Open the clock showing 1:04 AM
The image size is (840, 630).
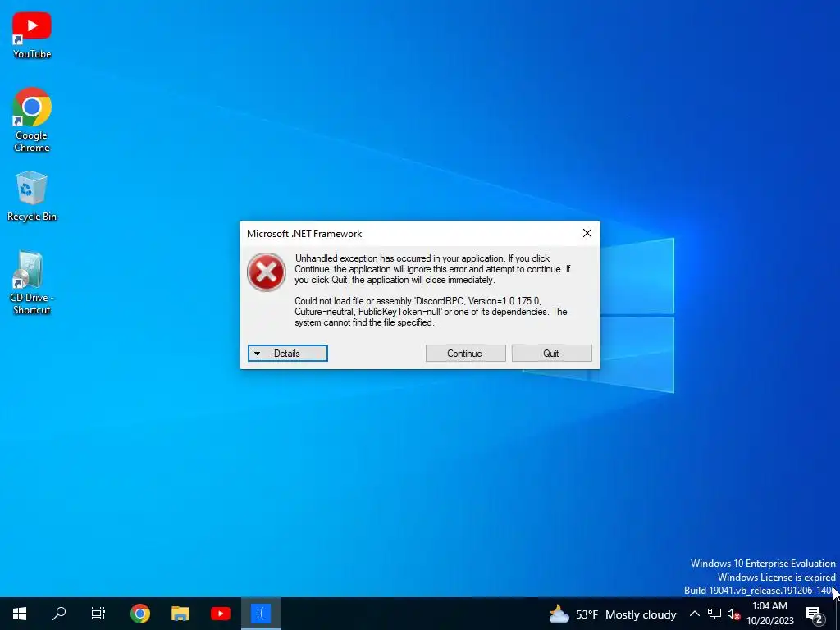point(769,614)
